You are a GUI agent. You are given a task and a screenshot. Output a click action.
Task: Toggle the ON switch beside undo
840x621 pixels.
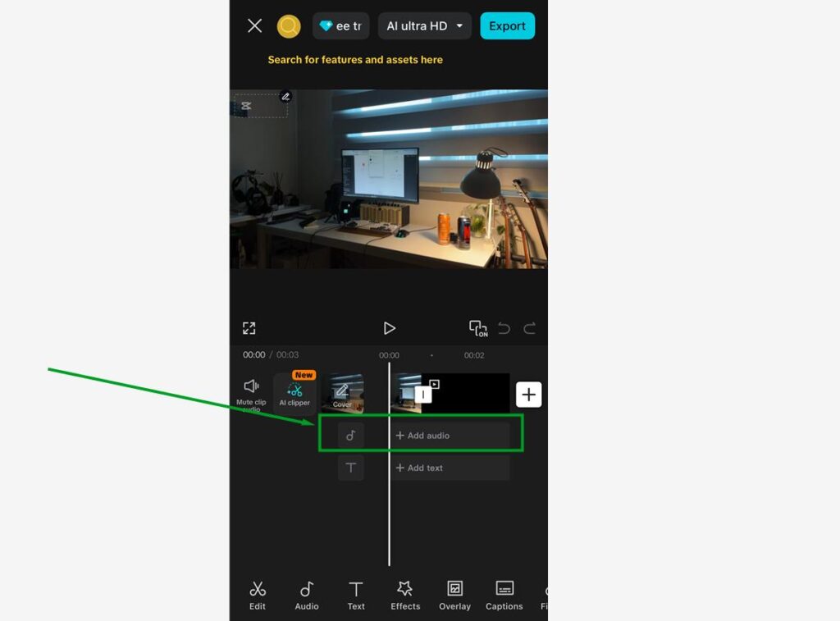tap(477, 328)
